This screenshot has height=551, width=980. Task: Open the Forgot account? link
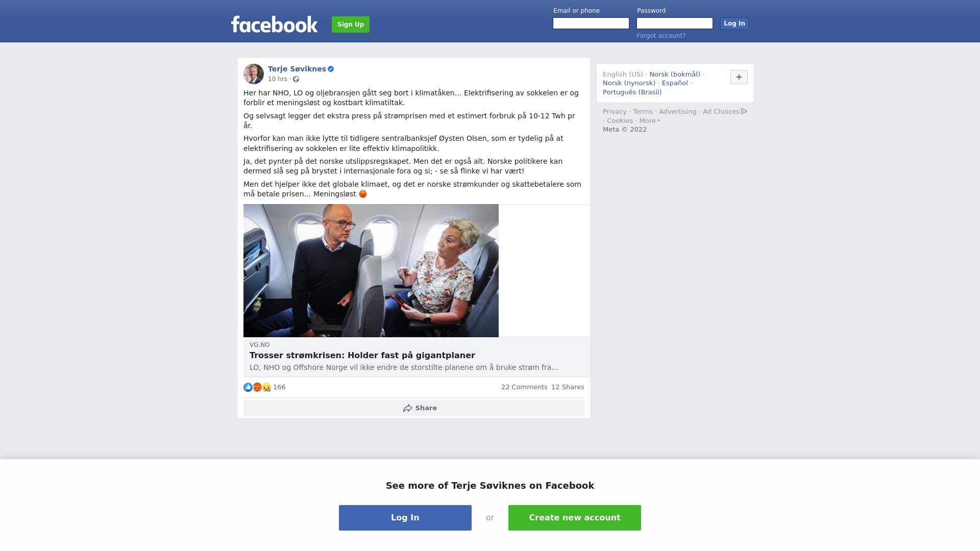pos(661,36)
